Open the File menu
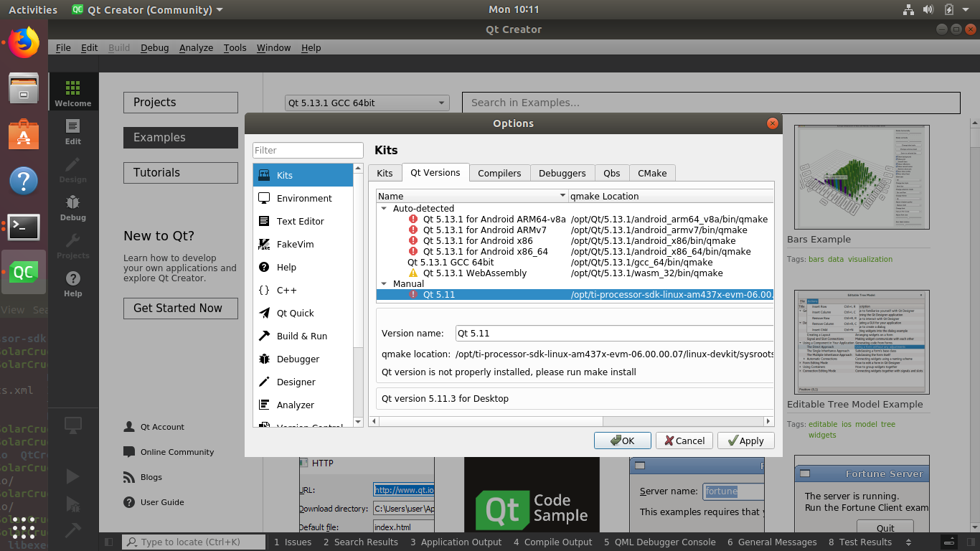This screenshot has height=551, width=980. click(x=63, y=47)
